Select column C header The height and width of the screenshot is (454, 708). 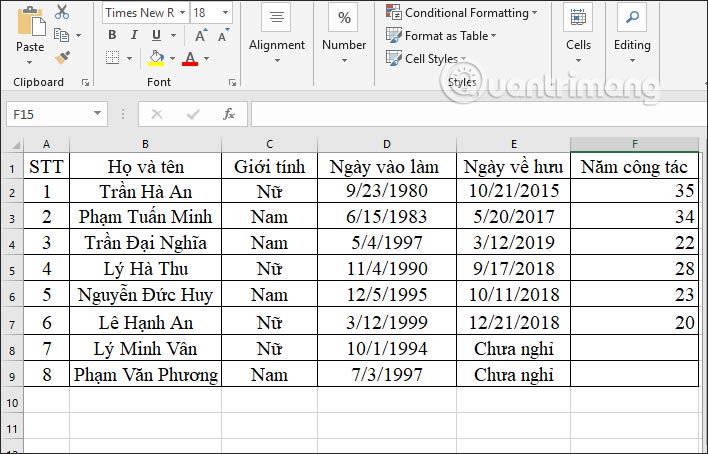[x=270, y=145]
